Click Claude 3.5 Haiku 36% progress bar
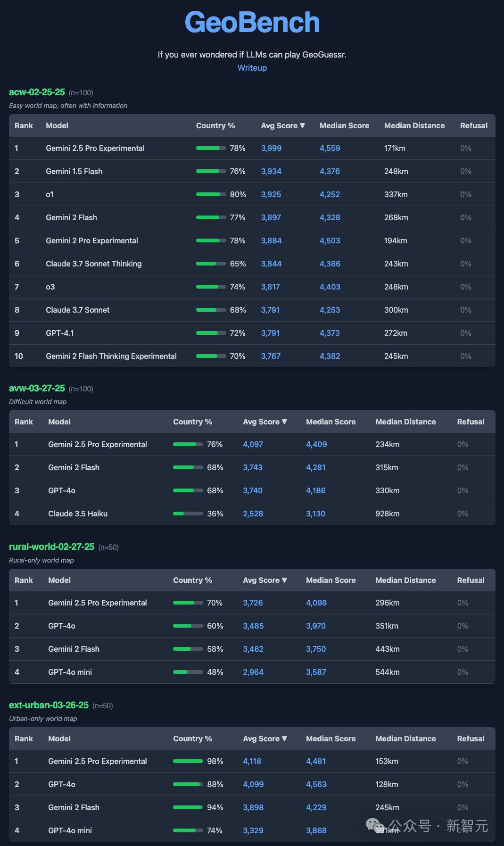 [x=188, y=514]
